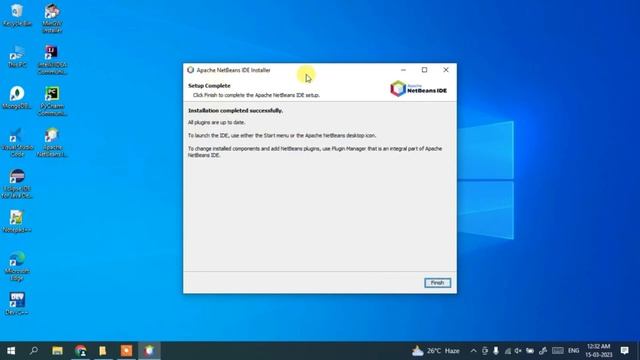Select the Dev-C++ desktop shortcut
The width and height of the screenshot is (640, 360).
coord(17,304)
